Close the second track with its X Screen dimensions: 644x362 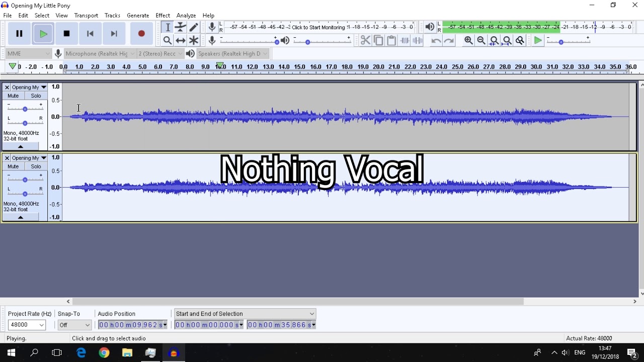point(7,158)
